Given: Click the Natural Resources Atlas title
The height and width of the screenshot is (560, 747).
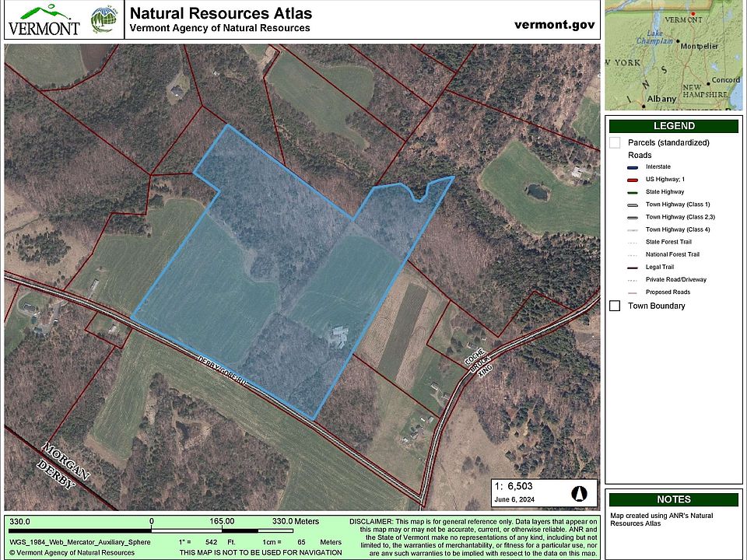Looking at the screenshot, I should tap(220, 13).
